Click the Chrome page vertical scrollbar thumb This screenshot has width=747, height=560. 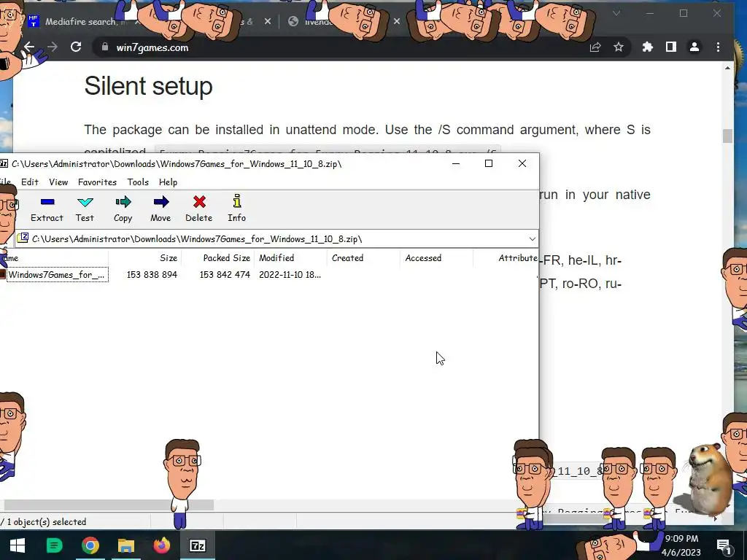click(727, 136)
